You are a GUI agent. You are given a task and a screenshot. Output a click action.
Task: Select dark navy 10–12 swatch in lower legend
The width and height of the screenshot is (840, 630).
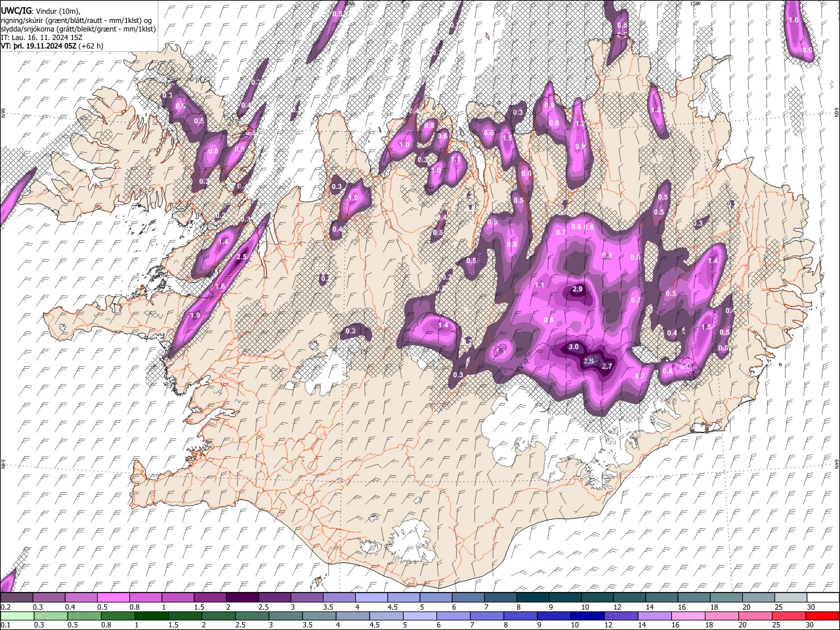[588, 616]
